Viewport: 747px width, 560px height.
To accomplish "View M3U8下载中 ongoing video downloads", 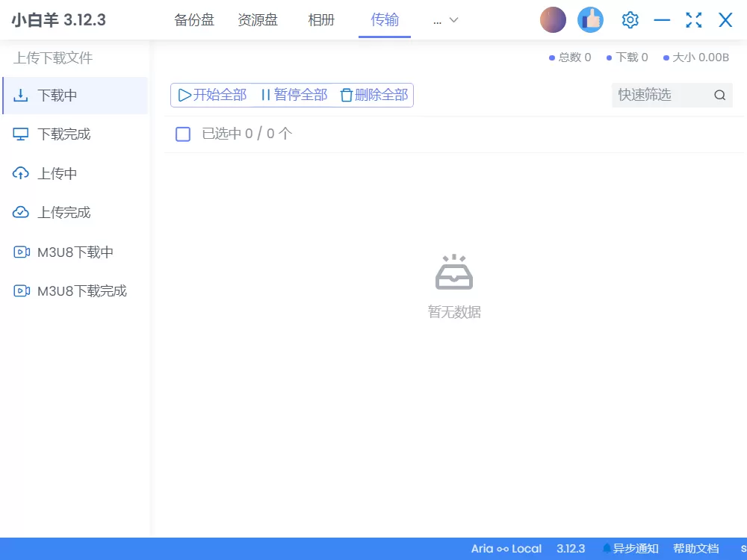I will pos(73,252).
